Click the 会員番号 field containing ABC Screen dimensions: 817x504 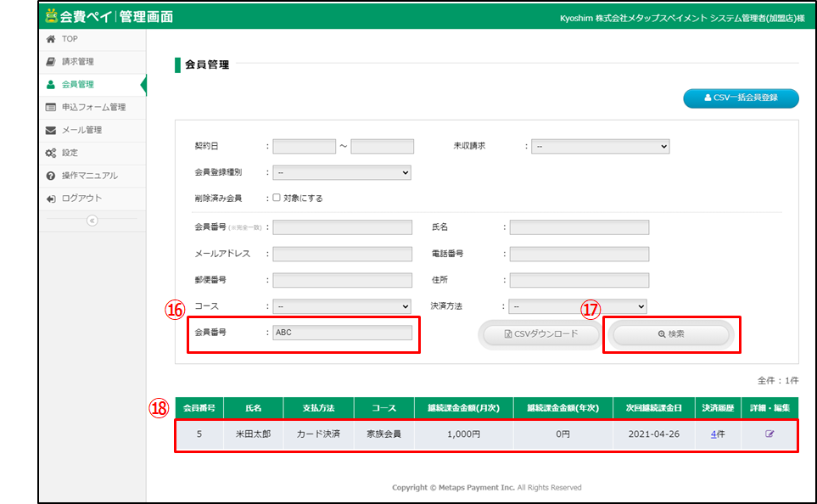coord(342,333)
